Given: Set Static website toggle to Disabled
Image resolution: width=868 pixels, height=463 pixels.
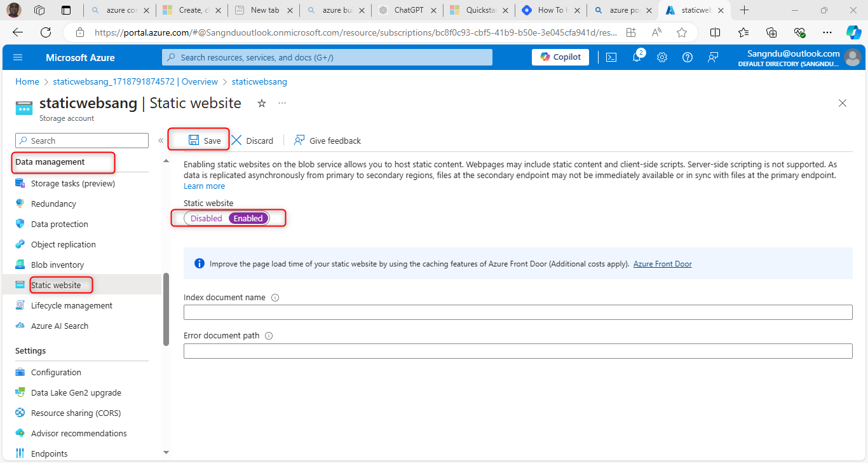Looking at the screenshot, I should [x=207, y=218].
